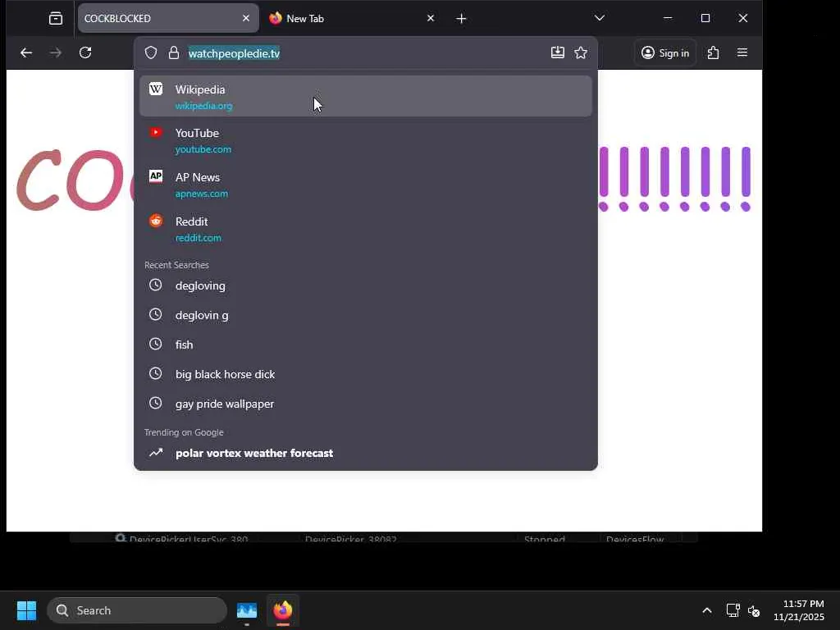Click the back navigation arrow
The width and height of the screenshot is (840, 630).
pos(26,52)
